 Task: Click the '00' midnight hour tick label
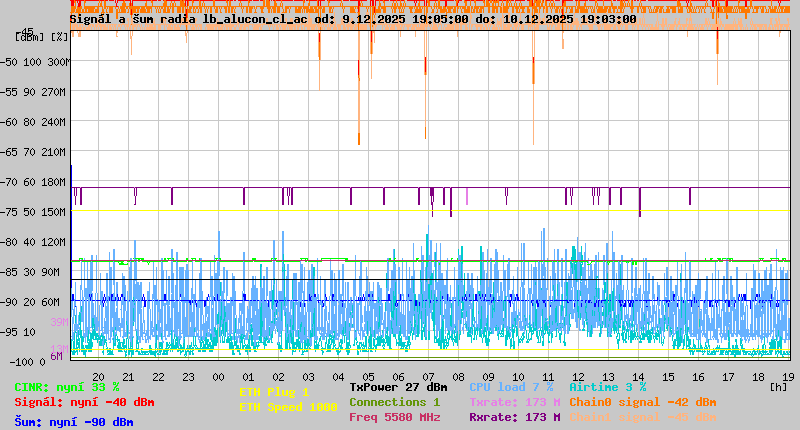point(218,376)
